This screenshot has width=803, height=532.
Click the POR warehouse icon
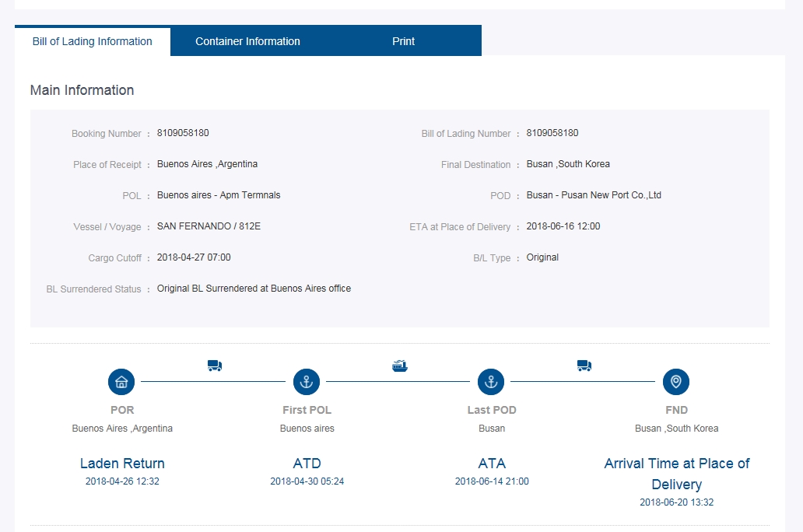121,382
